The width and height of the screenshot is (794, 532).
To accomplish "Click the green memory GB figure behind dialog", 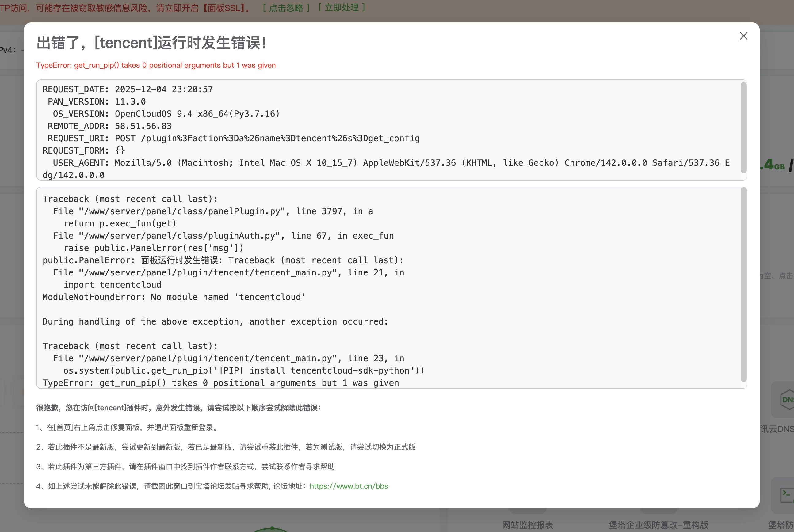I will point(772,165).
